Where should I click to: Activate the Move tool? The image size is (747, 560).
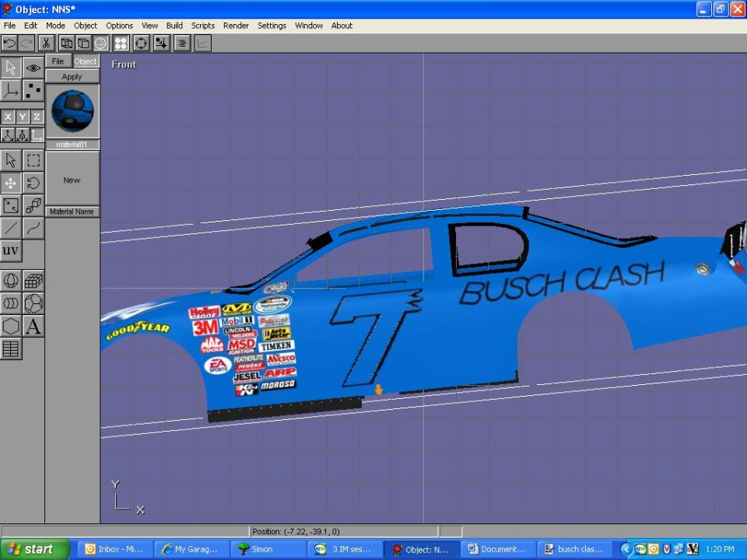10,183
